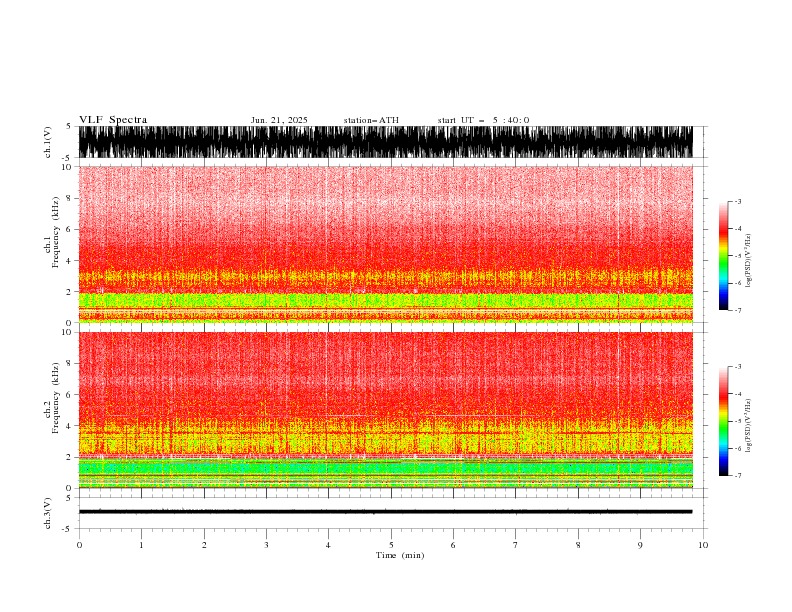Click the "ch.1(V)" axis label
The image size is (792, 612).
click(48, 142)
